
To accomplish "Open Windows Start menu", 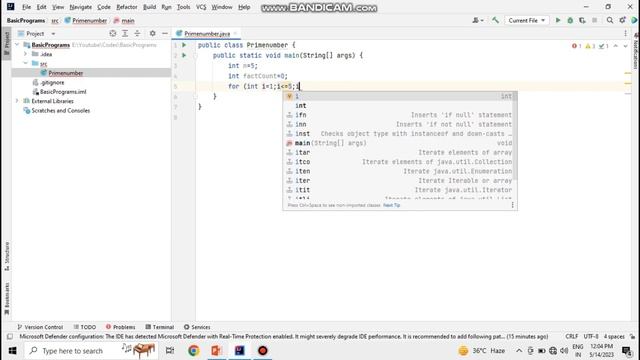I will click(x=12, y=351).
